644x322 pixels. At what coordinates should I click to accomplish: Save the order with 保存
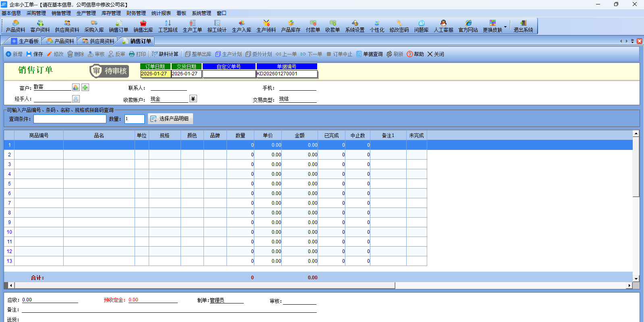click(35, 54)
